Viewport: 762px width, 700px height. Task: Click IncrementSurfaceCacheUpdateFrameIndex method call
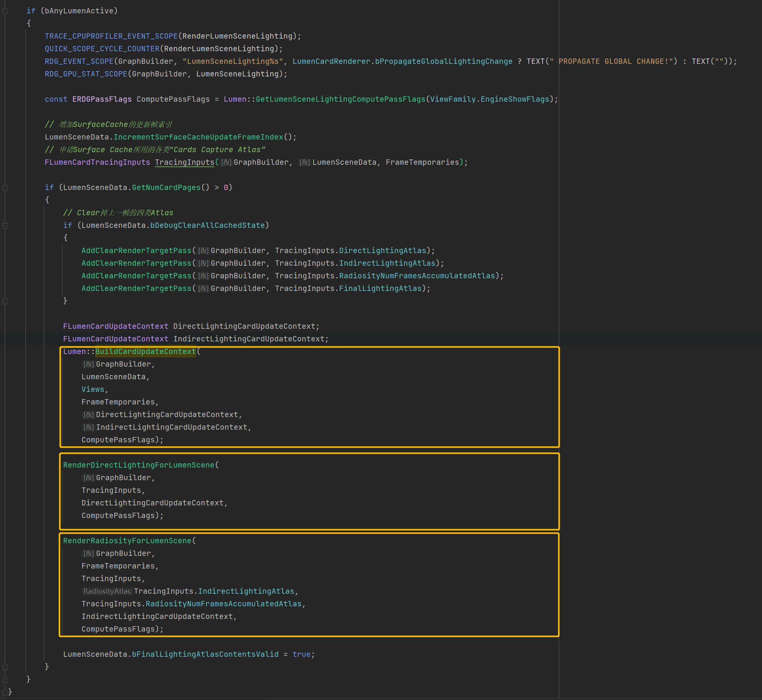tap(198, 137)
